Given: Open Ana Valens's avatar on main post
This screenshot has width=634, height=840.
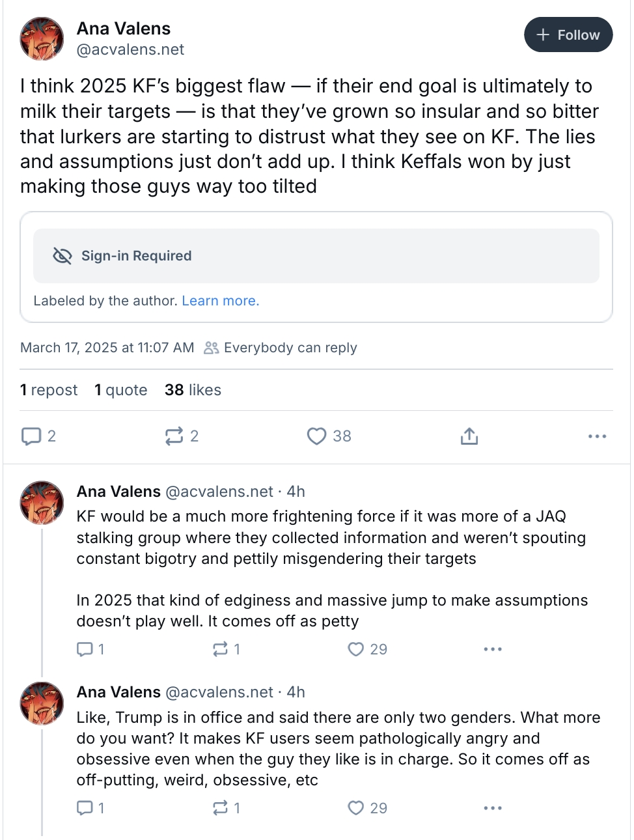Looking at the screenshot, I should click(42, 39).
